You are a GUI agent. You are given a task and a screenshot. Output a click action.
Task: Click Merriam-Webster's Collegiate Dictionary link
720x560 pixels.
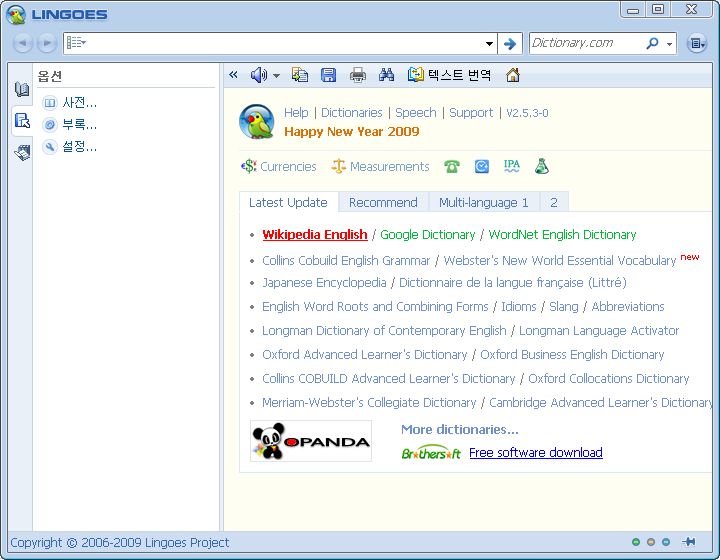369,403
